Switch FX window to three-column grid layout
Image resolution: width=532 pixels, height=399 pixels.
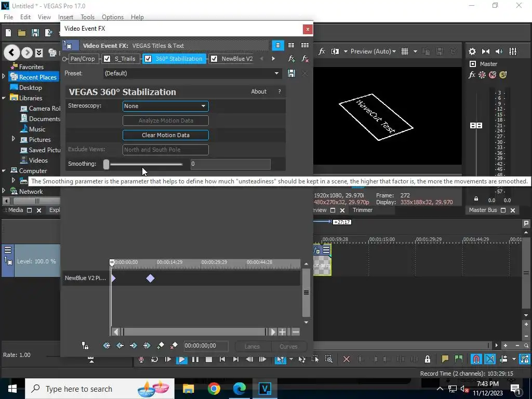pyautogui.click(x=304, y=45)
